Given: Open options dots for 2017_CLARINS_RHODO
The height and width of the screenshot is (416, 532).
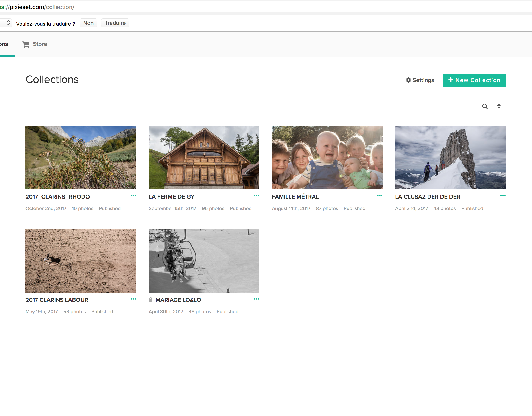Looking at the screenshot, I should (133, 196).
